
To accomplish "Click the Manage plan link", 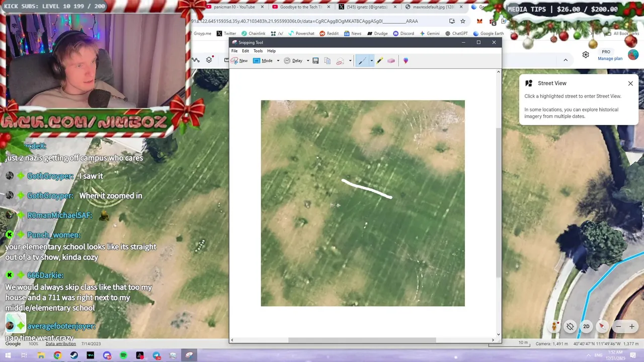I will [x=610, y=59].
